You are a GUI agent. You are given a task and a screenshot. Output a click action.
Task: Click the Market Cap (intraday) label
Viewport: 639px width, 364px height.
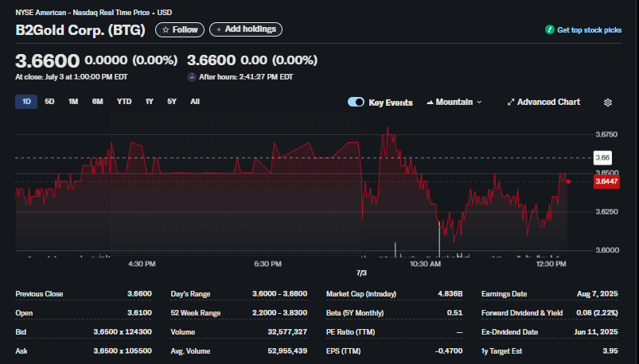pyautogui.click(x=361, y=294)
